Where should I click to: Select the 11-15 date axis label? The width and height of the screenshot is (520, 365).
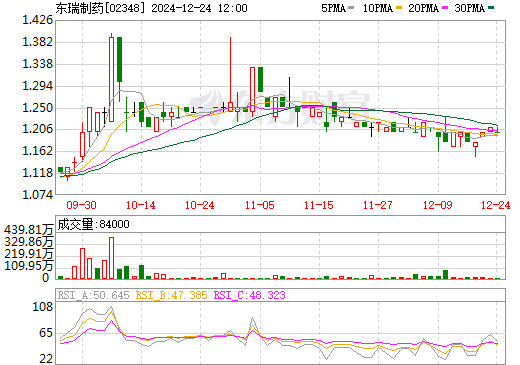(319, 205)
